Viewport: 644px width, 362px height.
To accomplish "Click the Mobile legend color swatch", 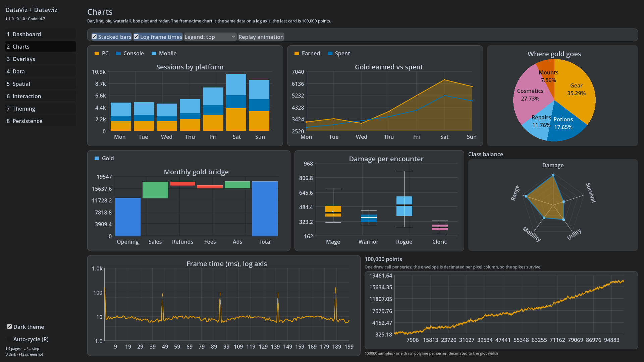I will coord(154,53).
